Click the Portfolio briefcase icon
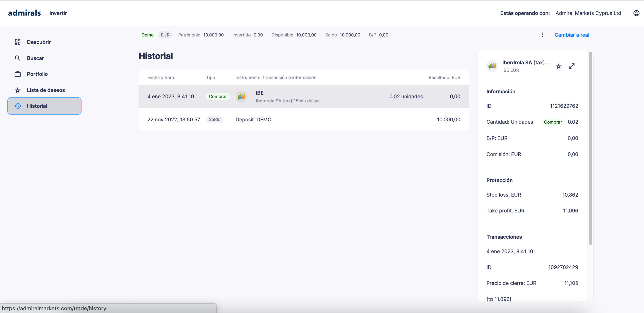This screenshot has height=313, width=644. pyautogui.click(x=17, y=74)
